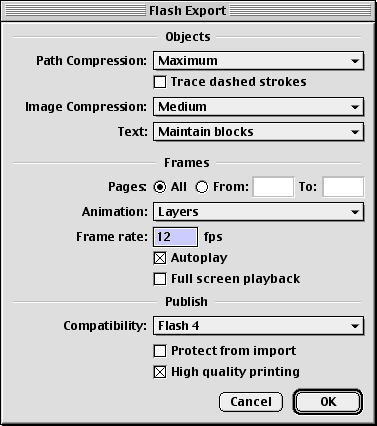Image resolution: width=377 pixels, height=426 pixels.
Task: Open the Path Compression dropdown
Action: 258,61
